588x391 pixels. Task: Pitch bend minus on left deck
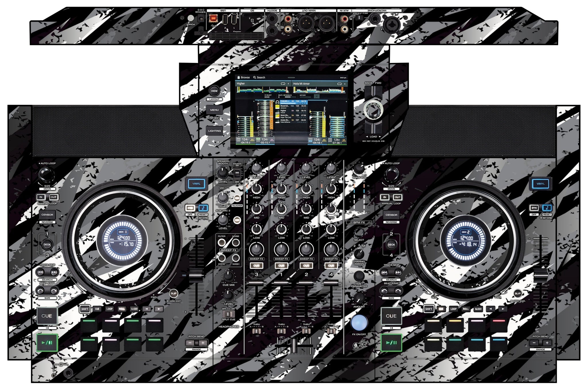[x=190, y=343]
